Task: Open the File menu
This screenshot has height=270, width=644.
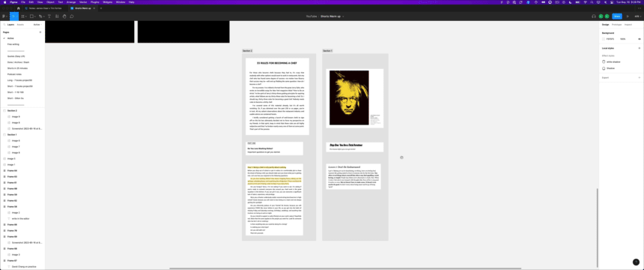Action: (x=24, y=2)
